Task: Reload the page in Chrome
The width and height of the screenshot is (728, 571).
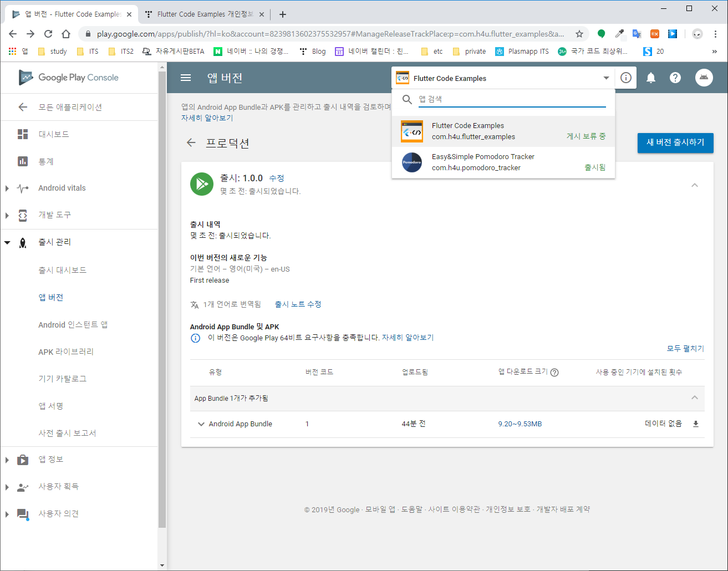Action: tap(48, 34)
